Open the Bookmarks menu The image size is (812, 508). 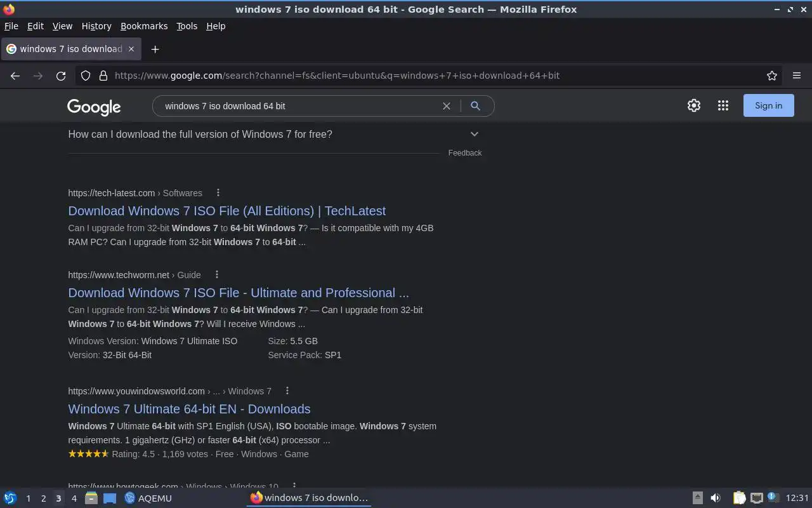tap(144, 26)
